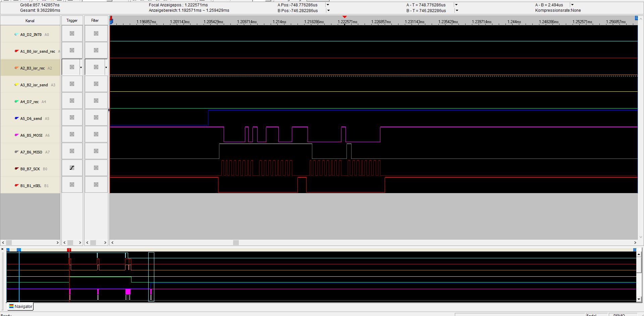Set trigger condition for A6_B5_MOSI

pos(72,134)
